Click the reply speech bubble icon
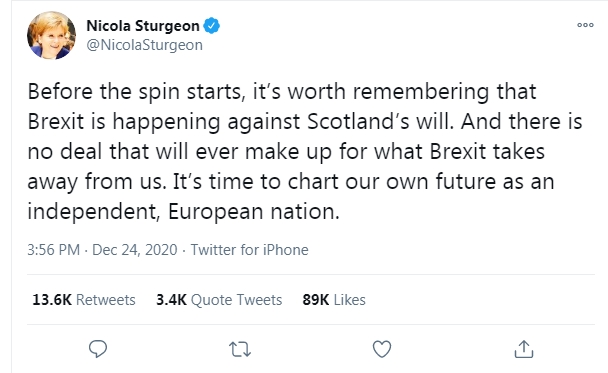Viewport: 608px width, 373px height. pos(98,349)
